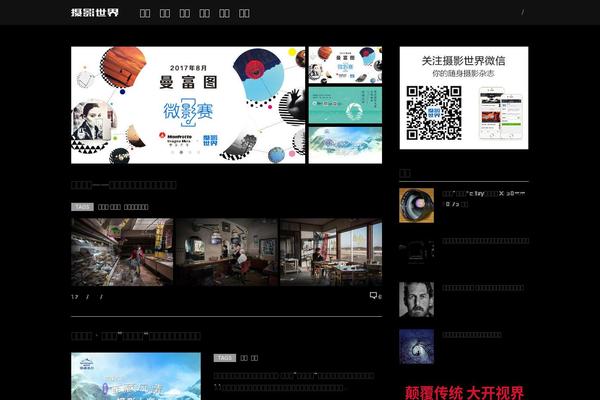Open the dark camera thumbnail in the sidebar
The image size is (600, 400).
pyautogui.click(x=416, y=250)
